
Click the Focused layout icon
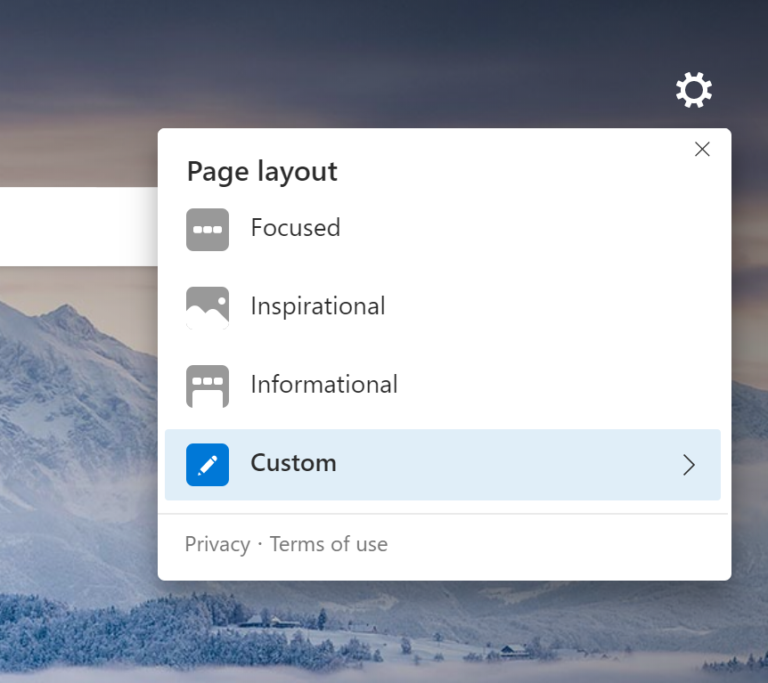point(207,229)
